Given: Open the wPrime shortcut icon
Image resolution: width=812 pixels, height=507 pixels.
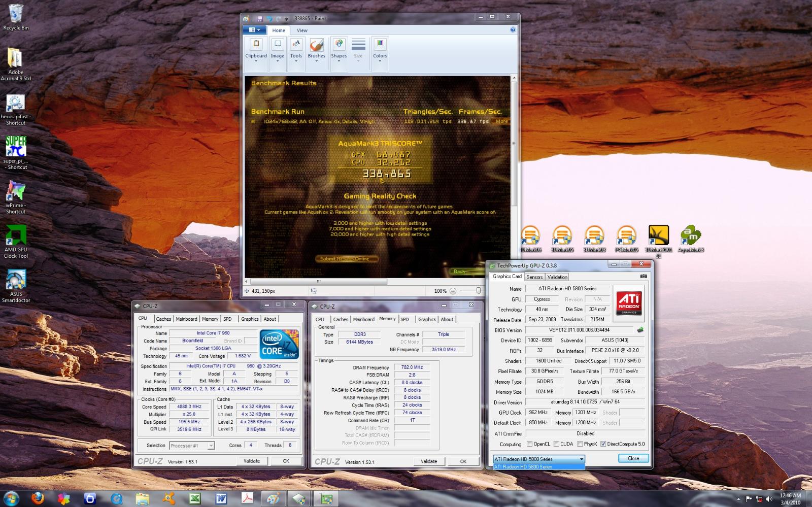Looking at the screenshot, I should tap(16, 197).
